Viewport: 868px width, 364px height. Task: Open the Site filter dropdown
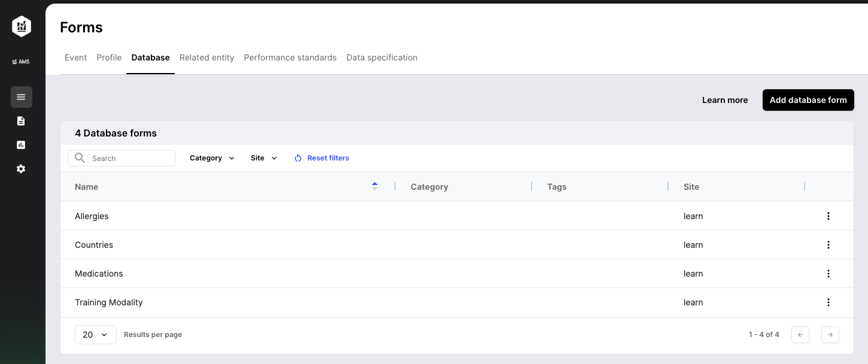(x=263, y=157)
